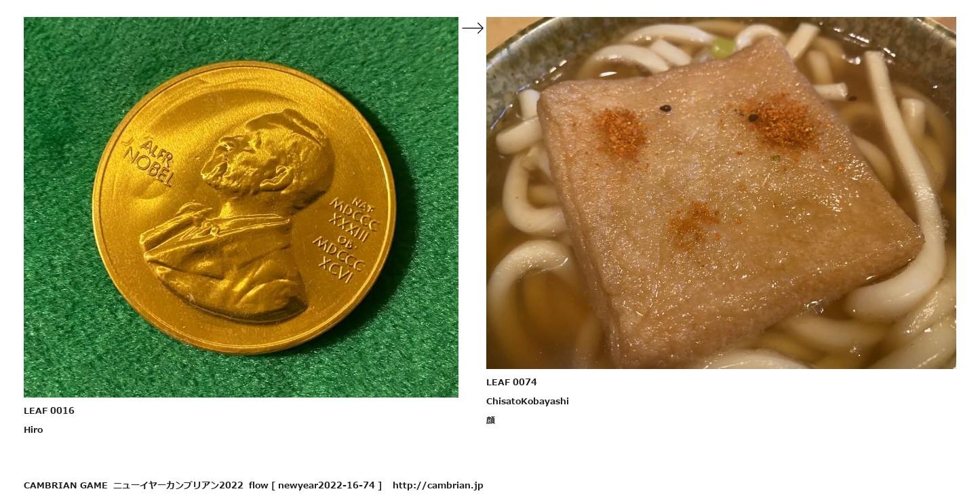980x502 pixels.
Task: Click the author name Hiro
Action: click(33, 429)
